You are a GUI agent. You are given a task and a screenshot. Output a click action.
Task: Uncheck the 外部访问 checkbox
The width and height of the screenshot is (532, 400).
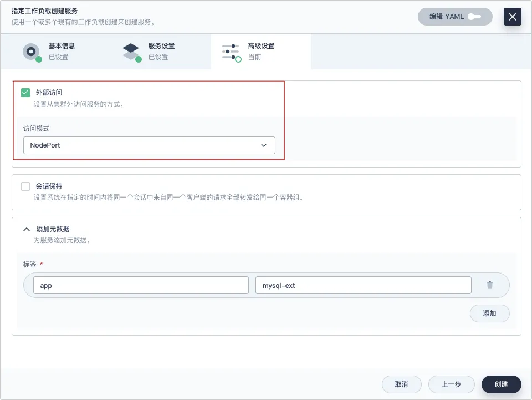[25, 92]
